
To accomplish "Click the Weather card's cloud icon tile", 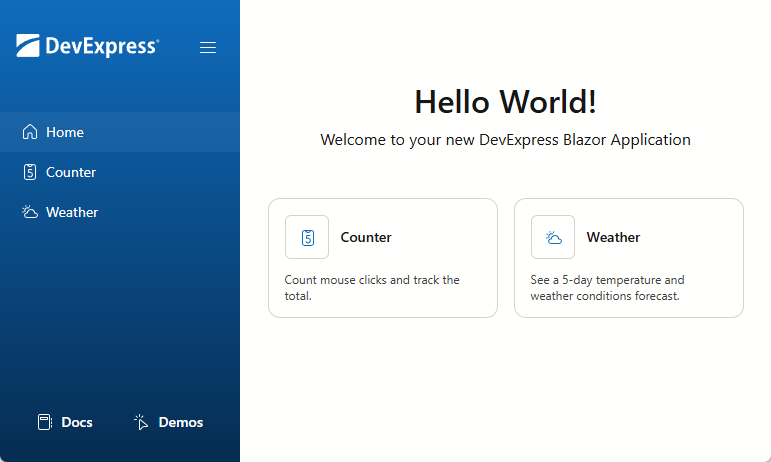I will pyautogui.click(x=553, y=237).
